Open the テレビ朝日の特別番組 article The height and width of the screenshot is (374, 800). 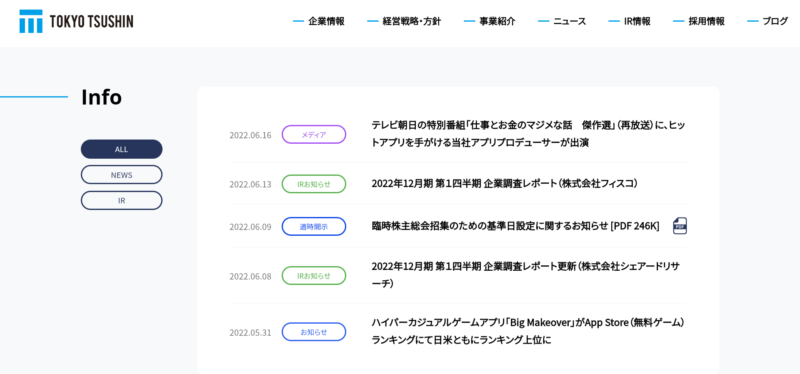click(x=528, y=134)
